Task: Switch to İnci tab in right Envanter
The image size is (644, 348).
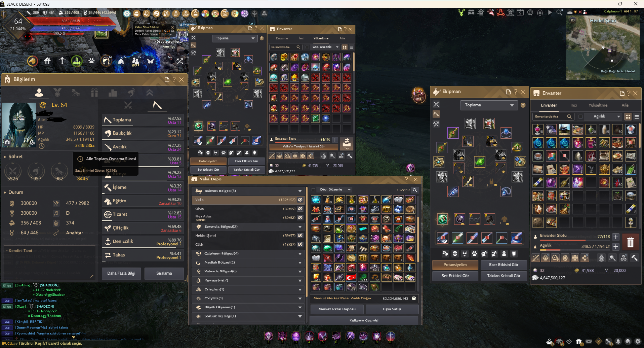Action: [x=573, y=105]
